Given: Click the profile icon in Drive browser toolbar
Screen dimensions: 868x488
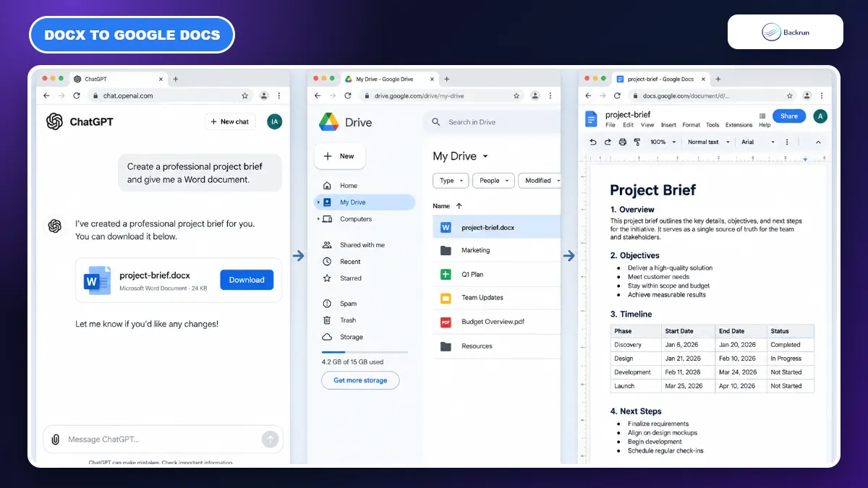Looking at the screenshot, I should [535, 95].
